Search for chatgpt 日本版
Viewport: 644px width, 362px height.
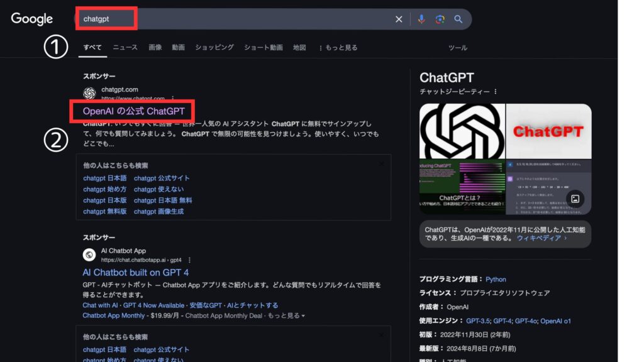(105, 200)
